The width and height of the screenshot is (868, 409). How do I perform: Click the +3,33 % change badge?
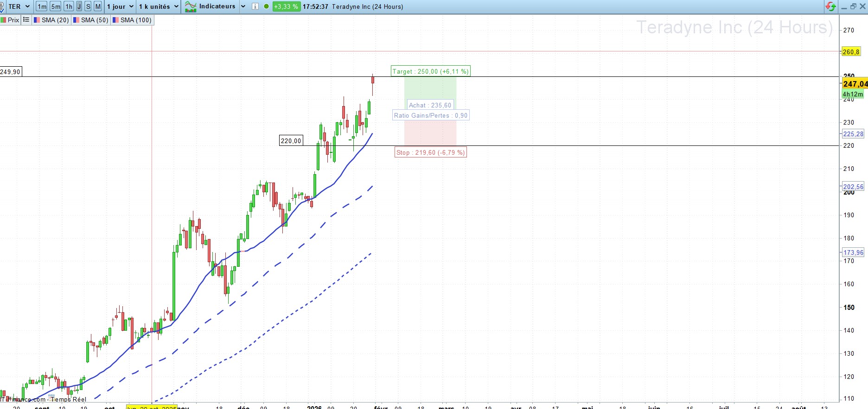pos(286,6)
